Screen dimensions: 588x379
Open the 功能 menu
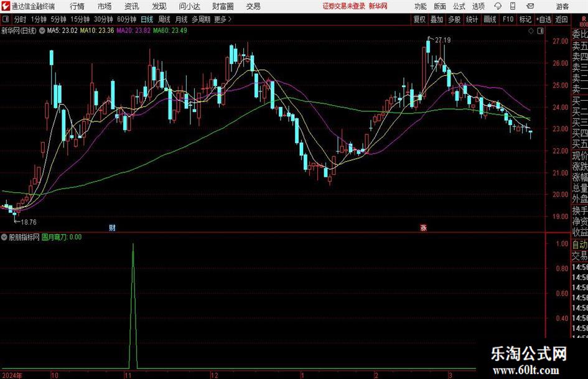click(x=421, y=6)
